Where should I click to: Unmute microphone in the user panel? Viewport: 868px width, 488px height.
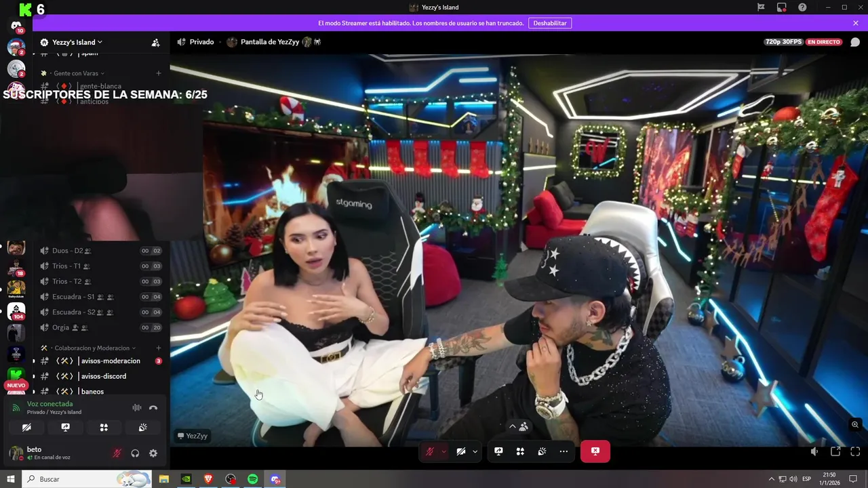[117, 453]
